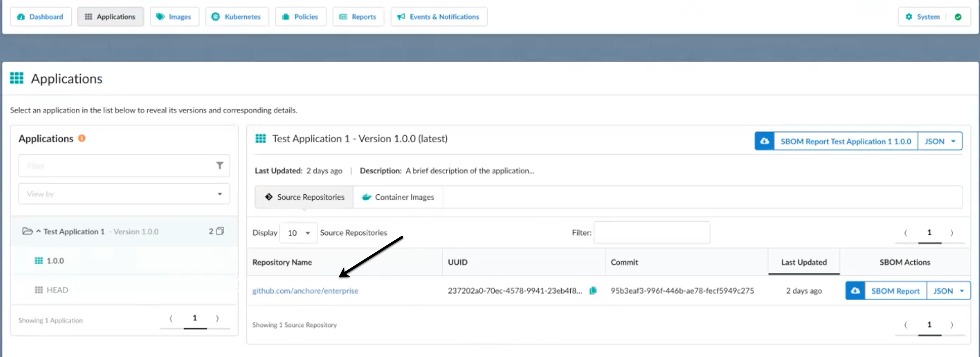
Task: Open the System settings gear icon
Action: (909, 17)
